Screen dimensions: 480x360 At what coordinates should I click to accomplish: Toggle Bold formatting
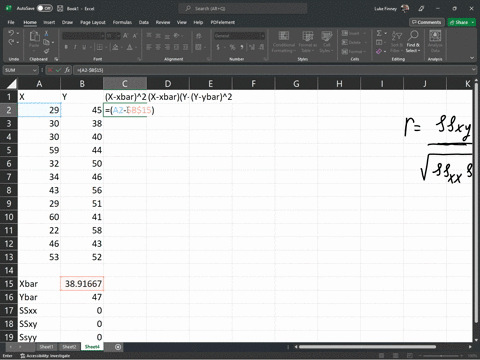click(x=66, y=47)
